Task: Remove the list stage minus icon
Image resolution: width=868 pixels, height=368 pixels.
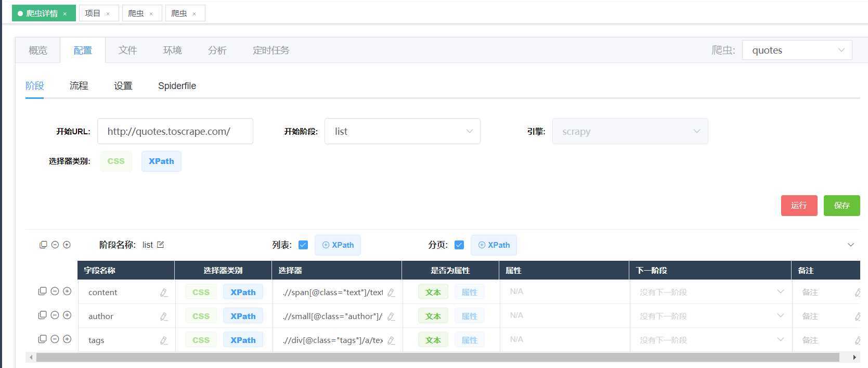Action: click(55, 245)
